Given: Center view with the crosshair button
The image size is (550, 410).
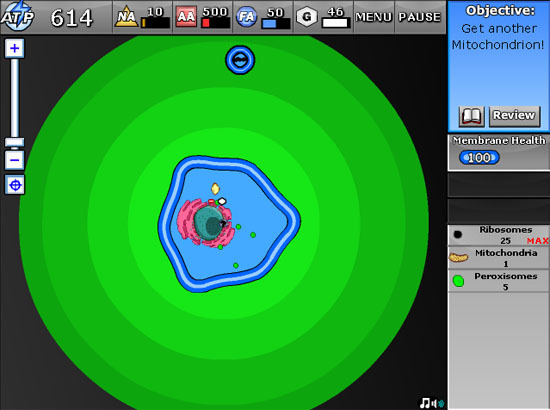Looking at the screenshot, I should point(15,184).
